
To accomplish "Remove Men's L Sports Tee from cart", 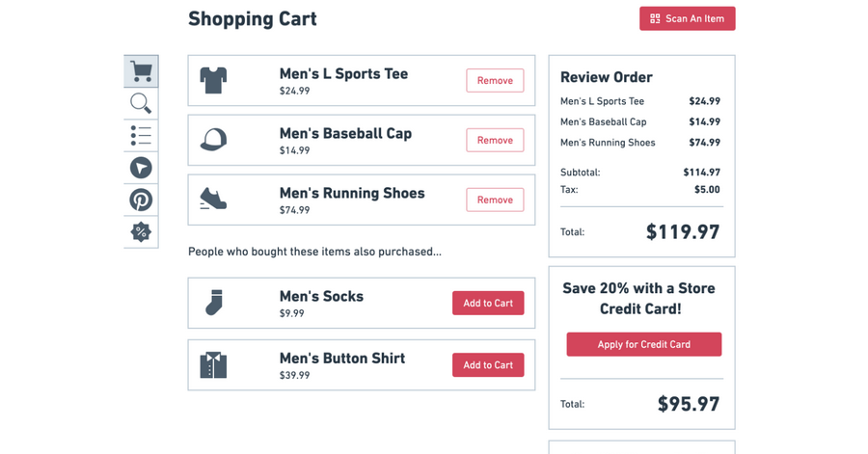I will pyautogui.click(x=495, y=80).
